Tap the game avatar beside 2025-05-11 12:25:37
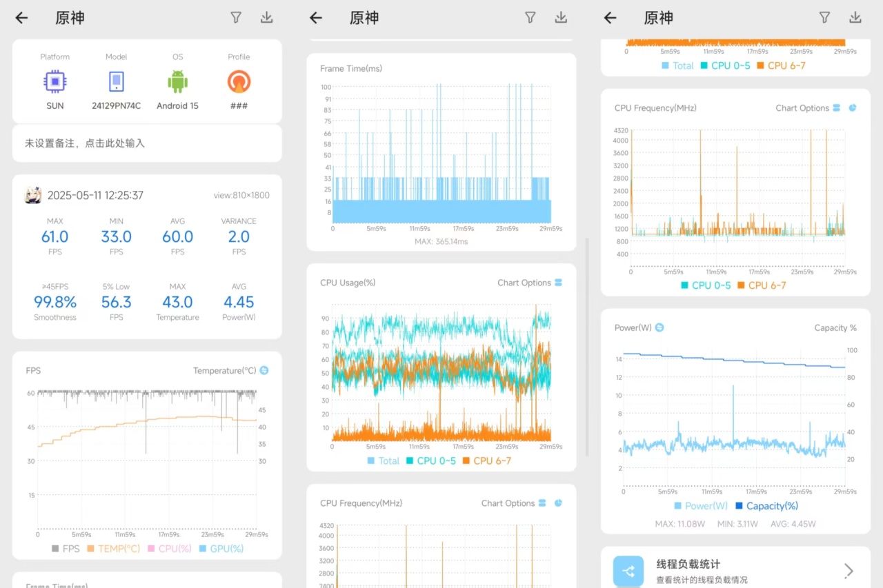883x588 pixels. coord(33,195)
